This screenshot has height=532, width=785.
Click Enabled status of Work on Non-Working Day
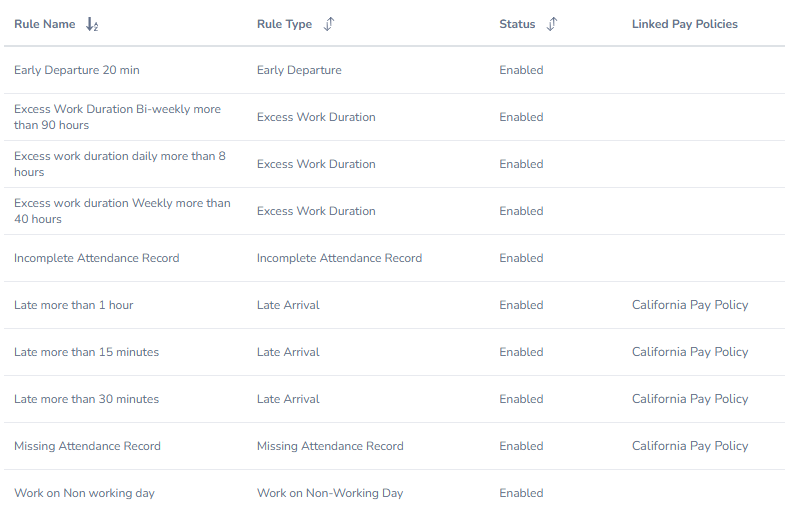pyautogui.click(x=521, y=493)
